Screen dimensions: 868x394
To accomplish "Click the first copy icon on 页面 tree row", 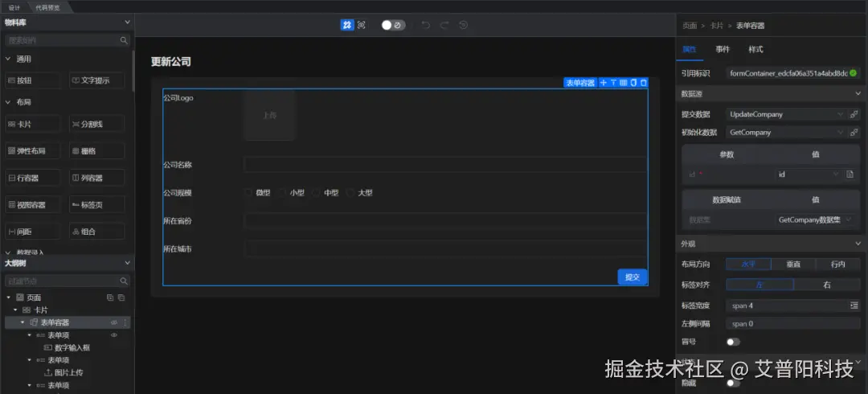I will 109,298.
